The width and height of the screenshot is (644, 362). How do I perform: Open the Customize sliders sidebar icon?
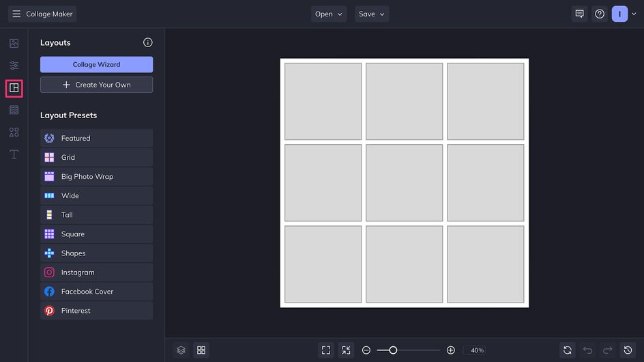click(x=14, y=66)
